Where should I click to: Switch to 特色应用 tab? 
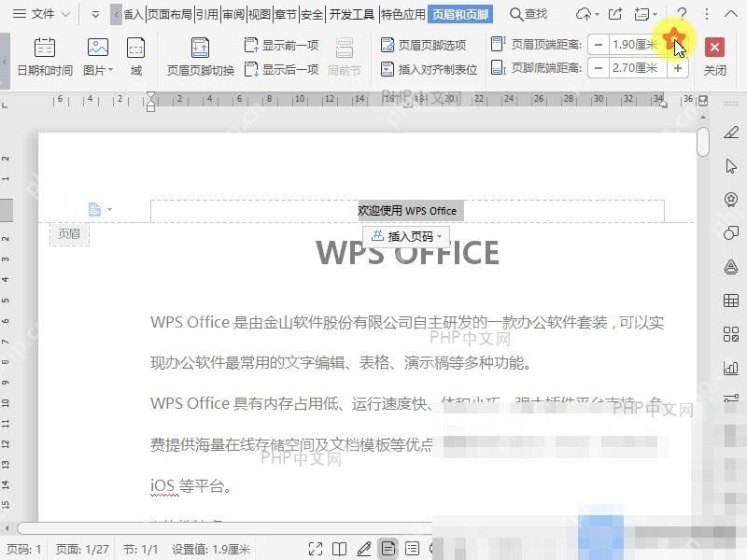pyautogui.click(x=403, y=15)
